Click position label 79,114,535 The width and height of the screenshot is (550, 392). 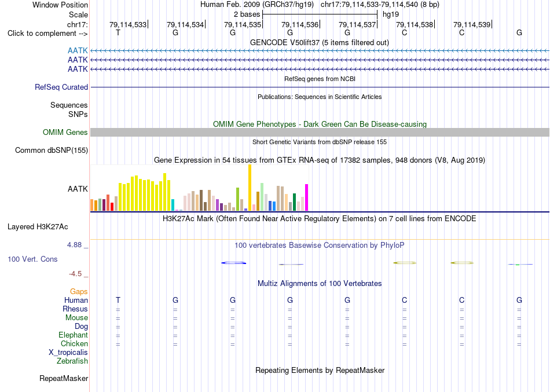pyautogui.click(x=243, y=24)
